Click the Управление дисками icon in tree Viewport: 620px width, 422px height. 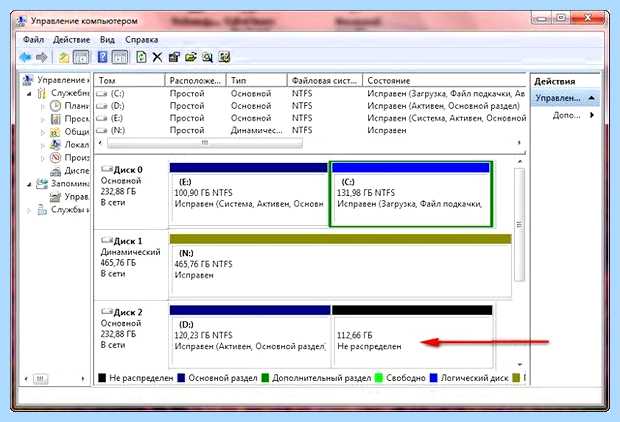click(x=55, y=197)
